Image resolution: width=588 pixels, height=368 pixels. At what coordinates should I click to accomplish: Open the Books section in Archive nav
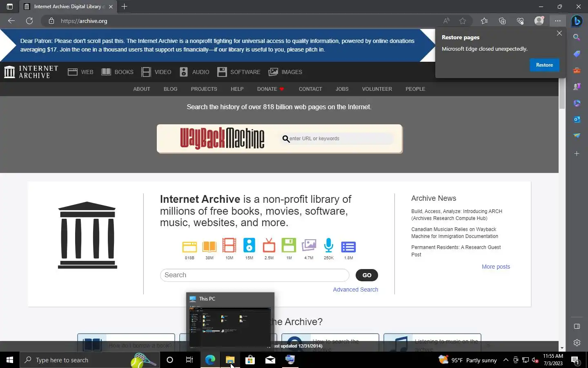(117, 72)
